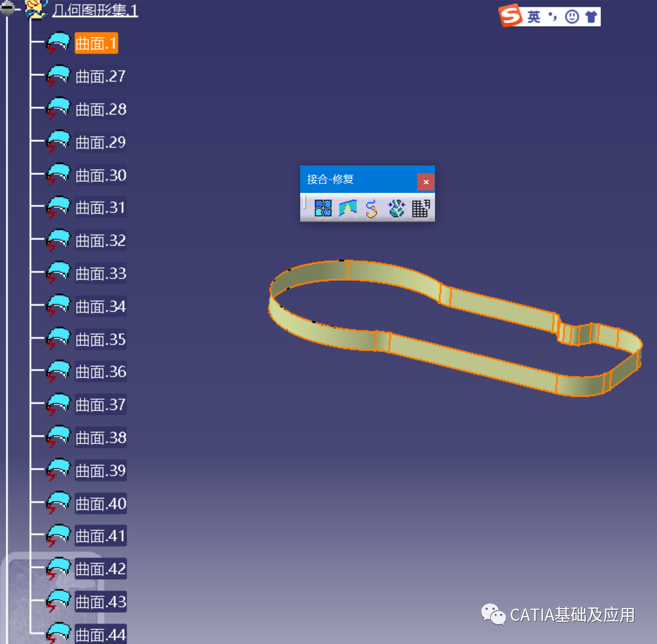The height and width of the screenshot is (644, 657).
Task: Select 曲面.38 in the tree
Action: [101, 438]
